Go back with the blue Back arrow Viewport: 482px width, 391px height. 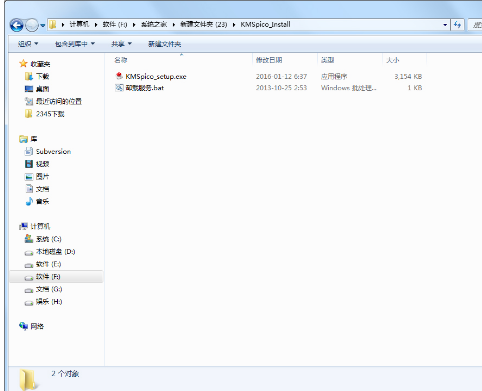click(x=16, y=25)
